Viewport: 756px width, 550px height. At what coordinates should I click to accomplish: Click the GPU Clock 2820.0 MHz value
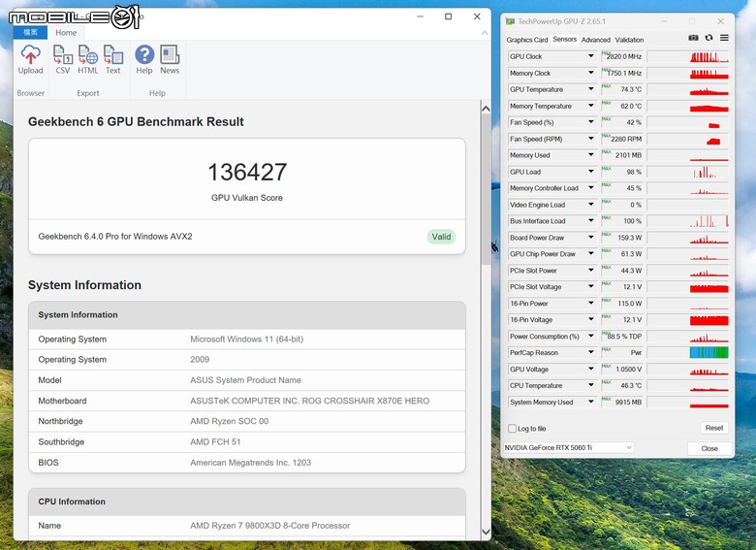(624, 56)
